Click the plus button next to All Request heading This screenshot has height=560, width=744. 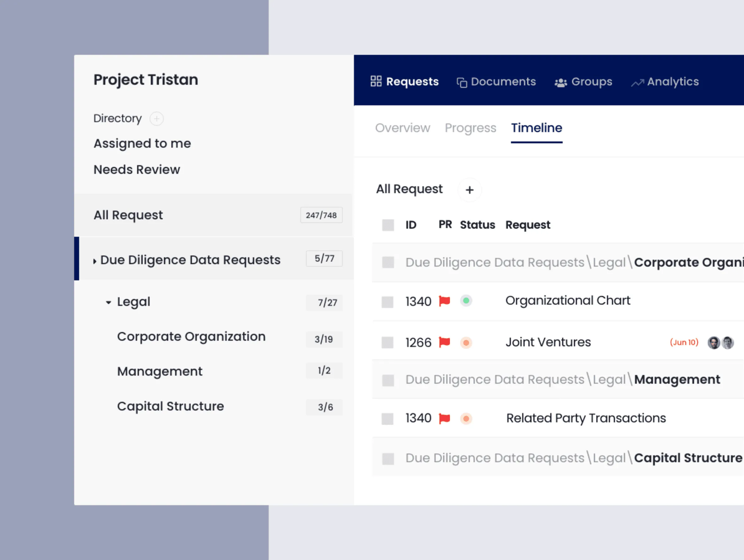[470, 190]
